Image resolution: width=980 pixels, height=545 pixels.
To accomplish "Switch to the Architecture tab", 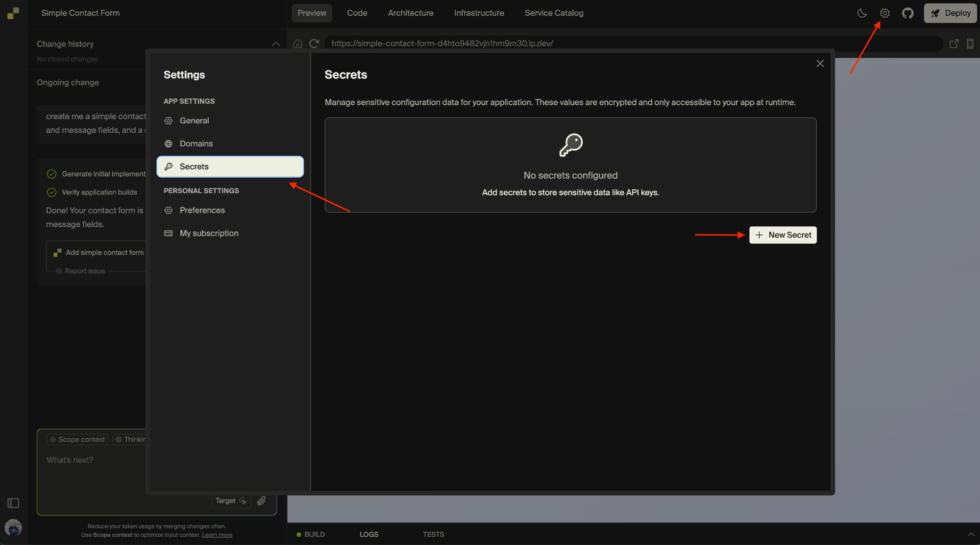I will pyautogui.click(x=411, y=13).
